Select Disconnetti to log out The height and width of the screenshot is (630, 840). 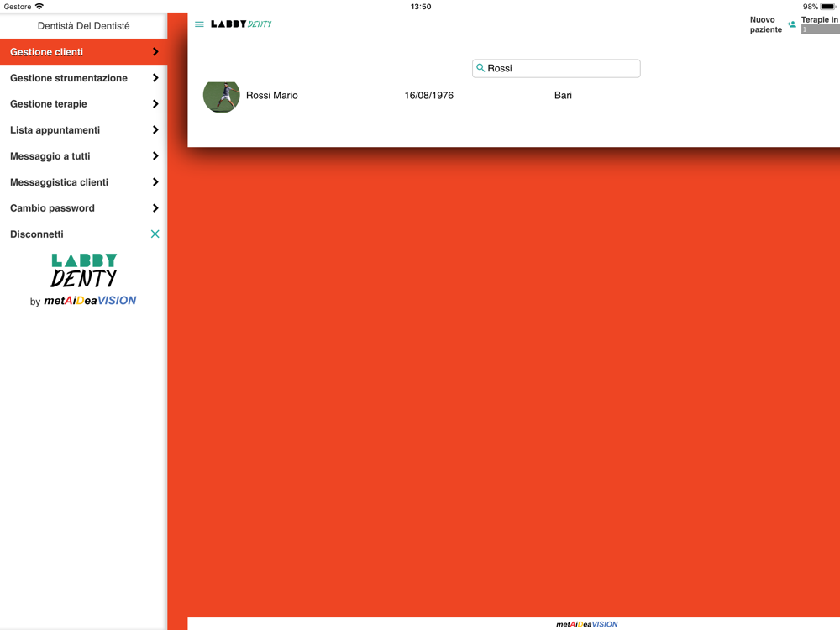tap(83, 234)
